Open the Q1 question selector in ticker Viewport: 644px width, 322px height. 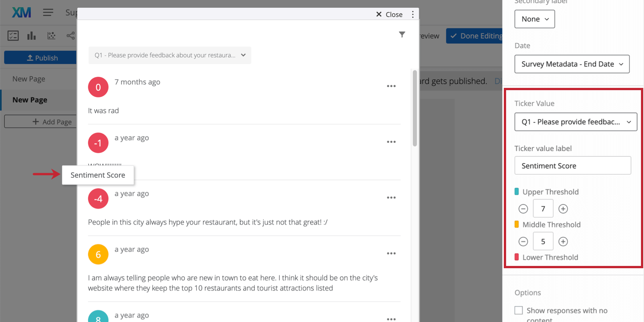pos(170,55)
